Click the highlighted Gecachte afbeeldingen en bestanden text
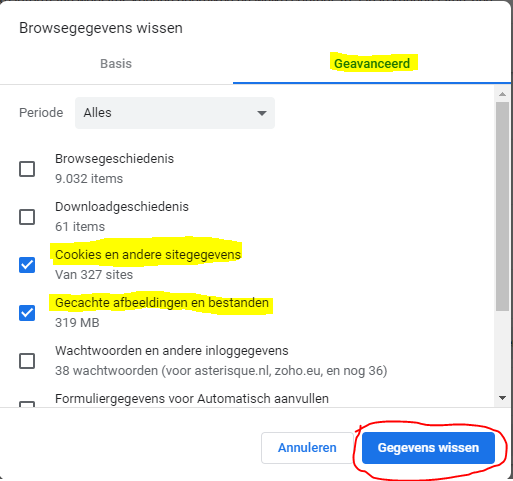Image resolution: width=513 pixels, height=481 pixels. pos(162,303)
